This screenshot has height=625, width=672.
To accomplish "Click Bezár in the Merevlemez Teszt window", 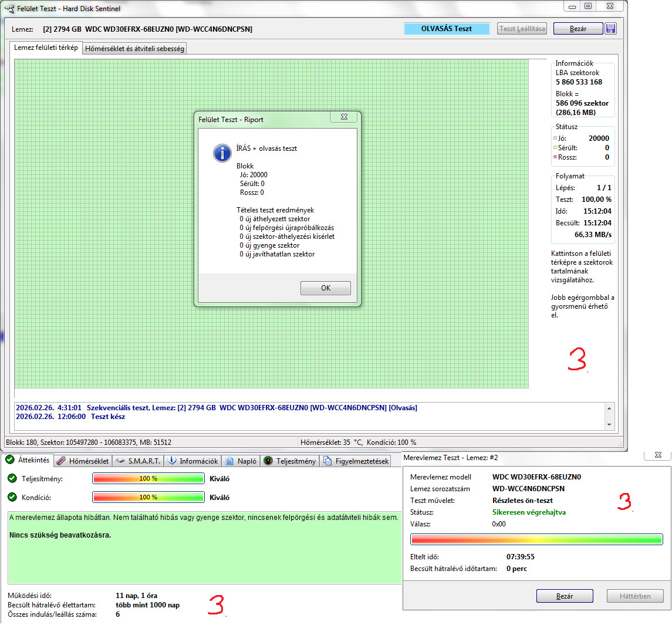I will point(565,596).
